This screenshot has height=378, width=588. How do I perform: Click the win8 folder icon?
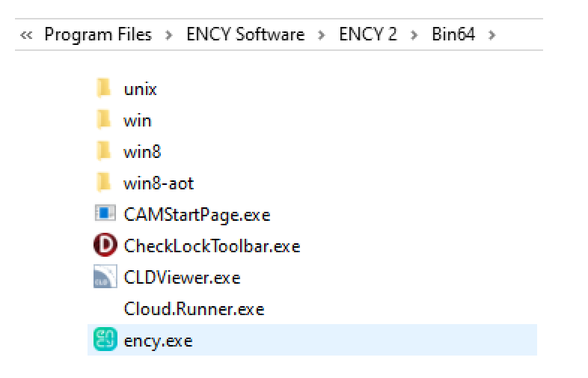coord(105,151)
